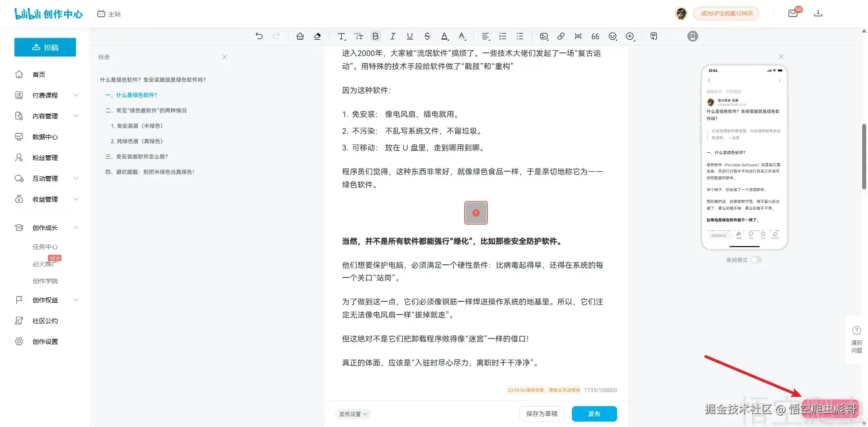The image size is (868, 427).
Task: Toggle bold formatting
Action: tap(375, 36)
